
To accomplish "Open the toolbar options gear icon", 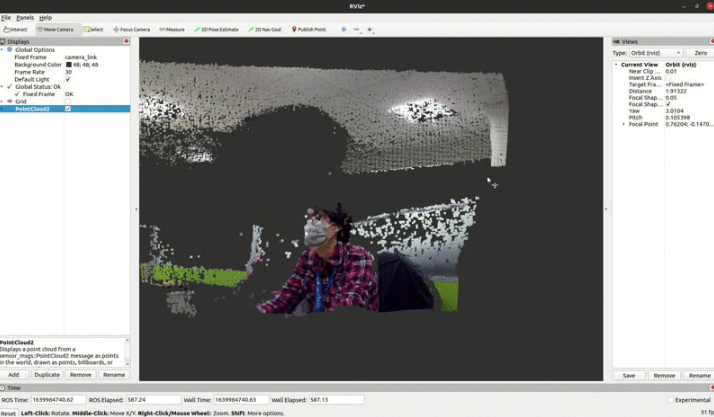I will pos(370,30).
